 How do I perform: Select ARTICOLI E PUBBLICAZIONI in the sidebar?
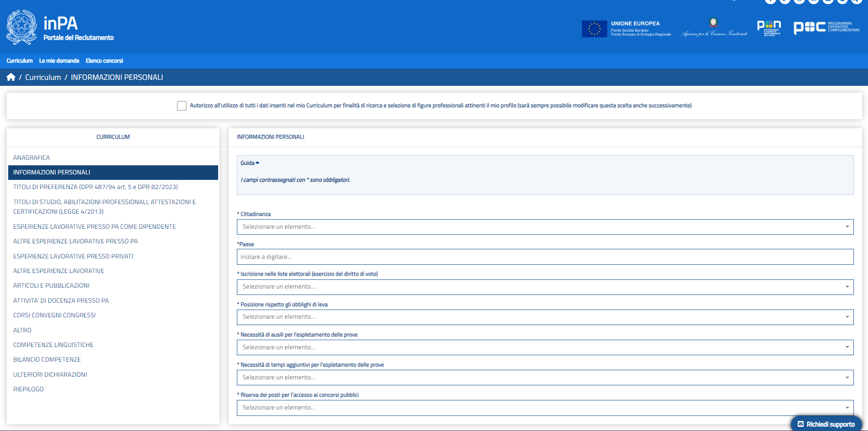[113, 285]
